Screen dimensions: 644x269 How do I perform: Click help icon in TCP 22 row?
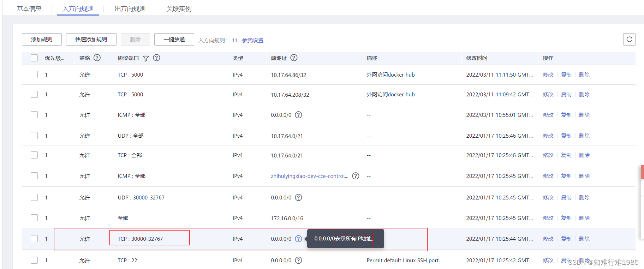pyautogui.click(x=298, y=260)
